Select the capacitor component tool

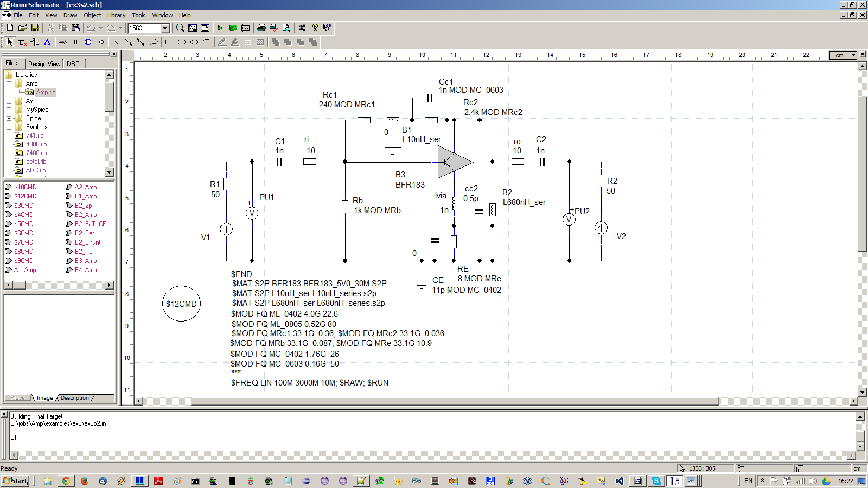[x=75, y=42]
